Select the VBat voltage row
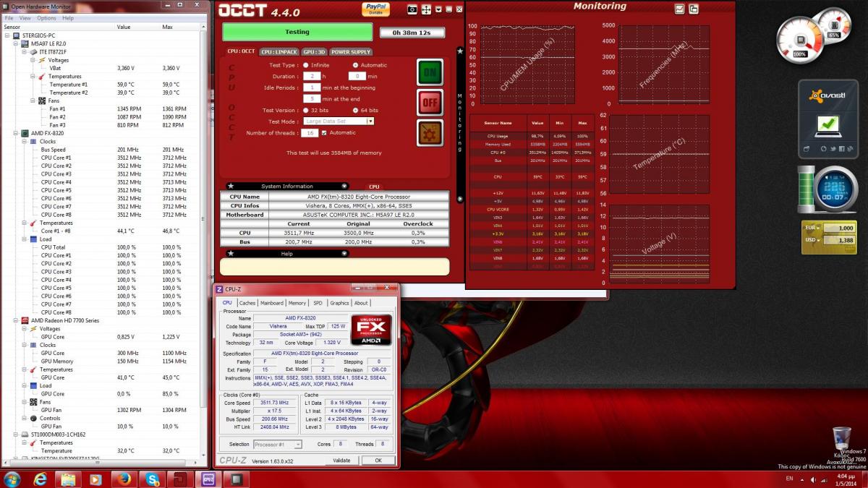 (101, 68)
